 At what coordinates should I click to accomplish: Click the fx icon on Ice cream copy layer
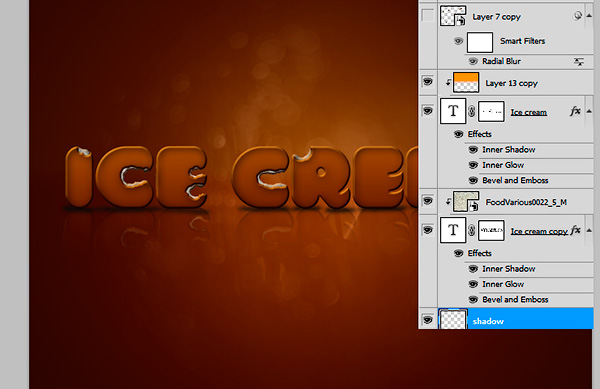576,230
